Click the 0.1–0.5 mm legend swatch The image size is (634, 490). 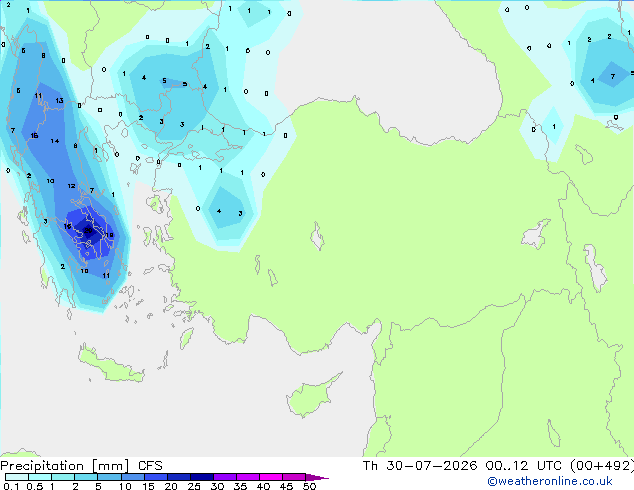(x=17, y=477)
